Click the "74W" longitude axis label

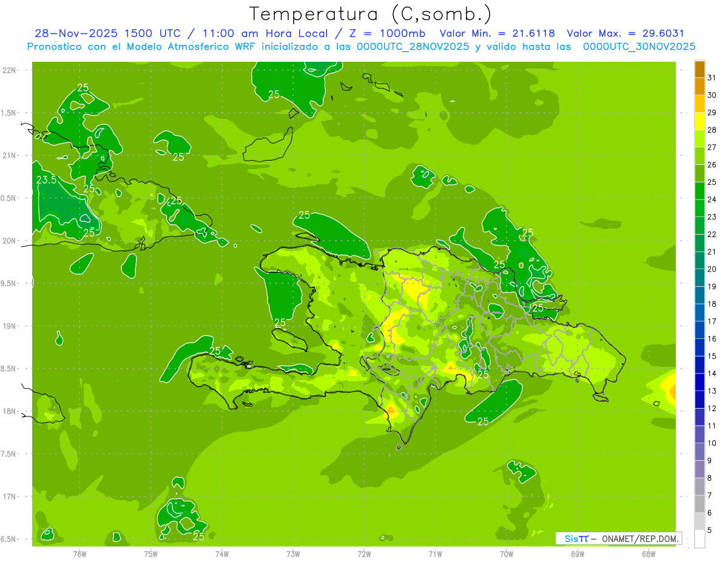point(222,554)
